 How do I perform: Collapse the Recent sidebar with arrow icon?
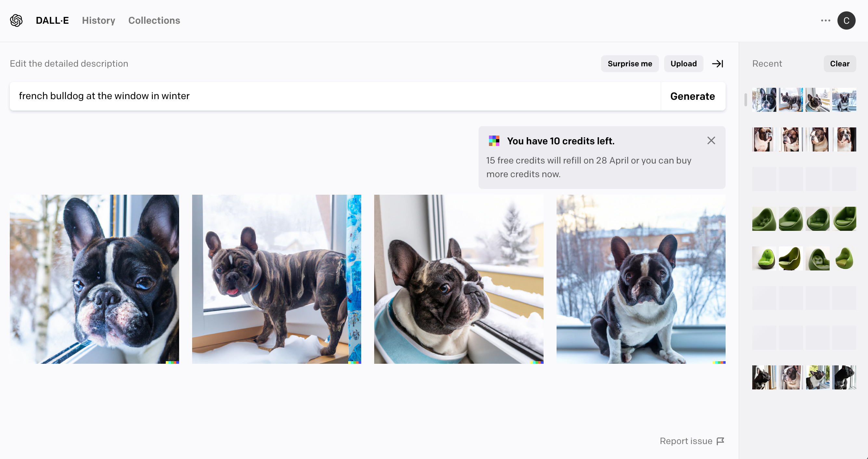[717, 64]
